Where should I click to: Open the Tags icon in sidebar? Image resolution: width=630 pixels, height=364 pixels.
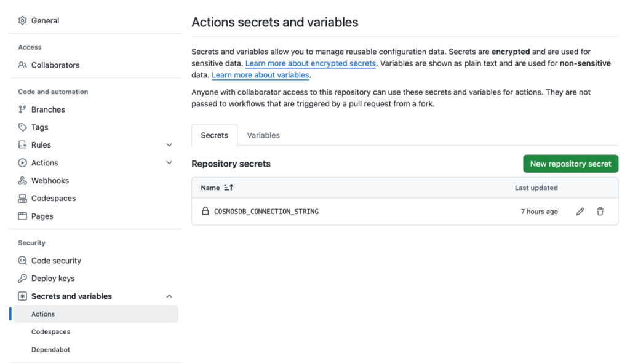click(22, 127)
